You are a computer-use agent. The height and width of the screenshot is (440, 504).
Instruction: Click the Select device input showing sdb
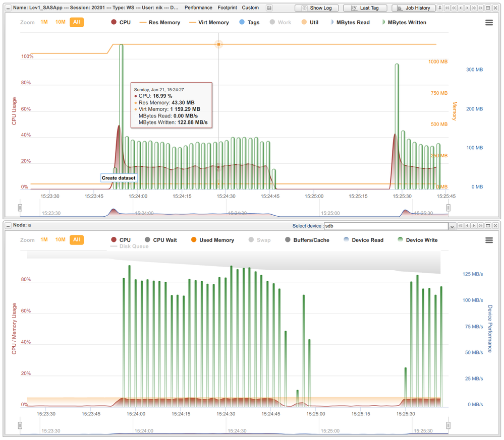pyautogui.click(x=386, y=226)
